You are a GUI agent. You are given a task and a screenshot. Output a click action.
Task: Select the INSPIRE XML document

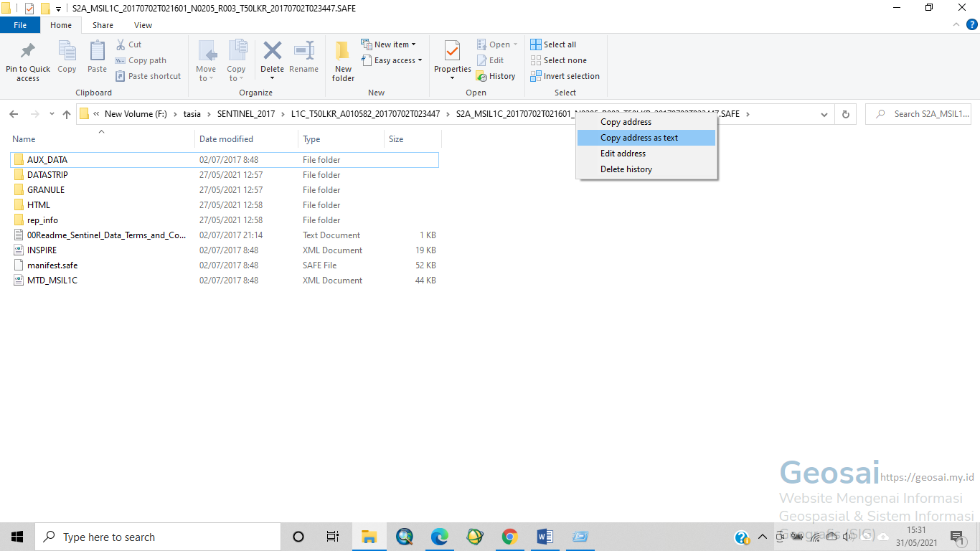[x=225, y=250]
